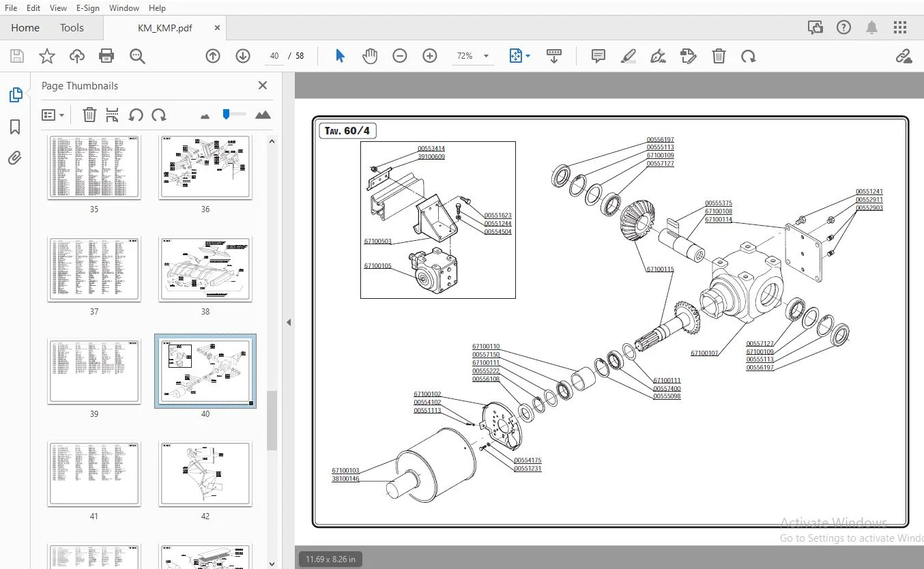The width and height of the screenshot is (924, 569).
Task: Collapse the left navigation pane arrow
Action: click(289, 322)
